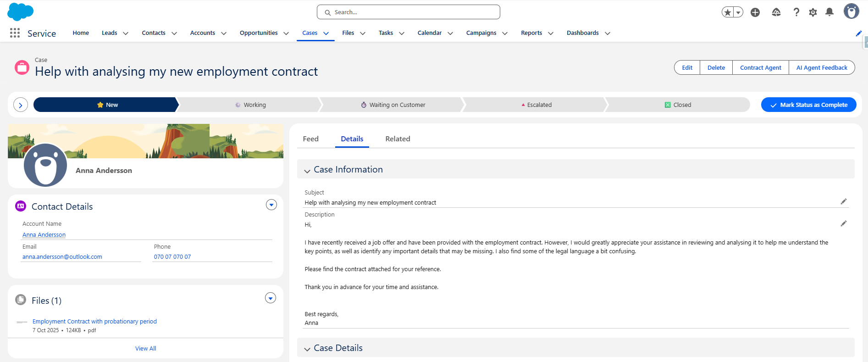Collapse the Case Information section
Screen dimensions: 868x362
pos(307,170)
